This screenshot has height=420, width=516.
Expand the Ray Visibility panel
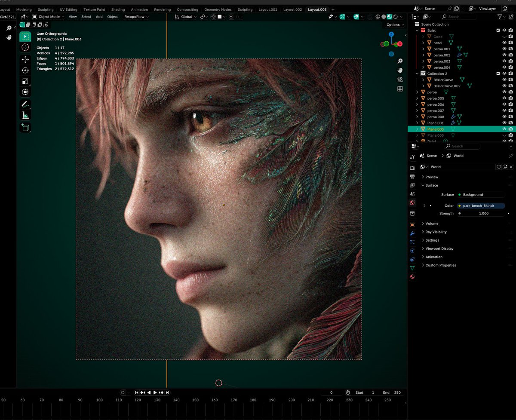pyautogui.click(x=436, y=232)
